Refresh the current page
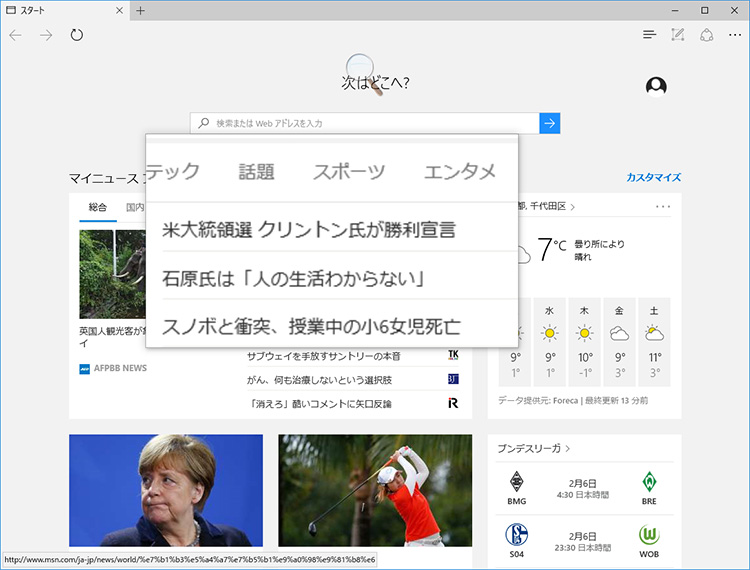Viewport: 750px width, 570px height. [x=77, y=35]
